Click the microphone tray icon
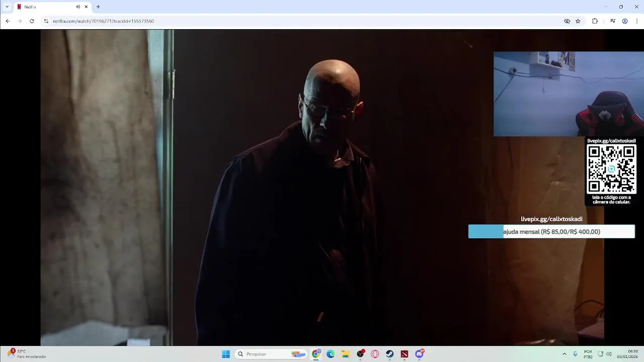Viewport: 644px width, 362px height. (x=575, y=354)
